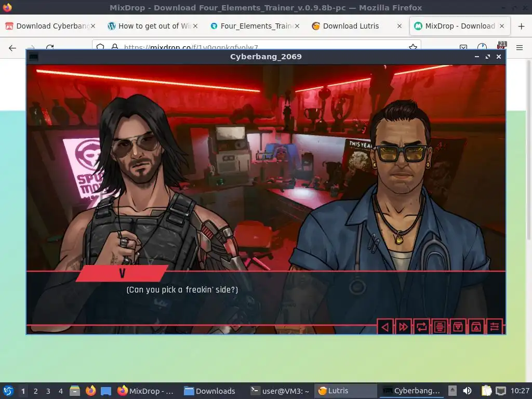Click the Skip fast-forward button in game
Viewport: 532px width, 399px height.
(403, 327)
